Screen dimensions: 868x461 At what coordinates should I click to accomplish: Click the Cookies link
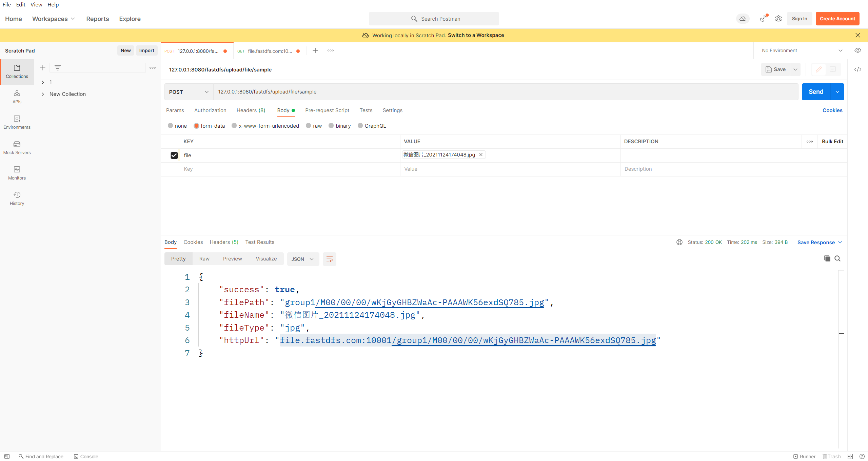pos(832,110)
